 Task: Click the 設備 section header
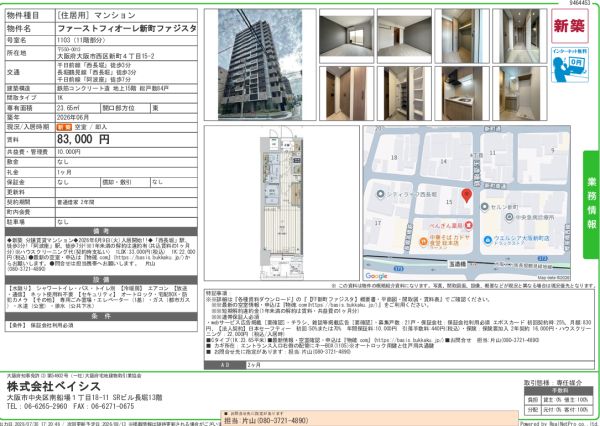coord(101,280)
